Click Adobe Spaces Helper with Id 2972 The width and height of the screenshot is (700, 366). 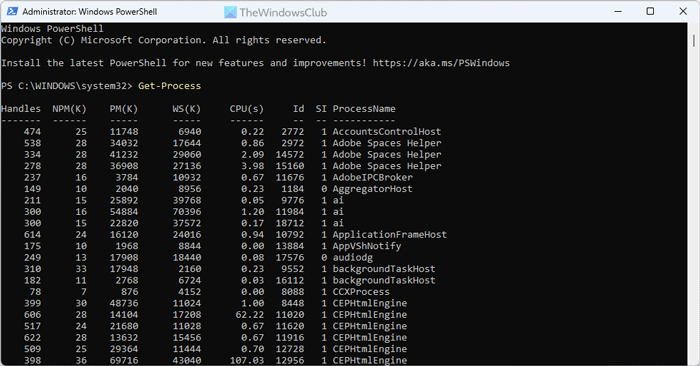tap(387, 143)
